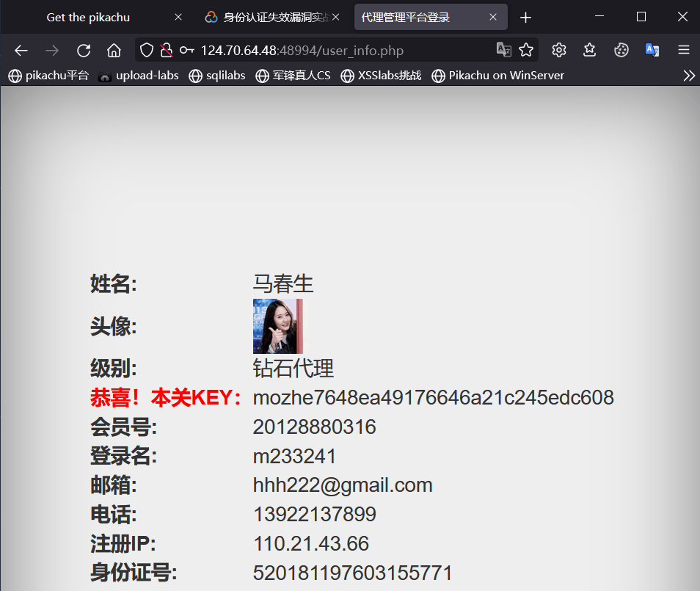Image resolution: width=700 pixels, height=591 pixels.
Task: Open the upload-labs bookmark
Action: point(139,76)
